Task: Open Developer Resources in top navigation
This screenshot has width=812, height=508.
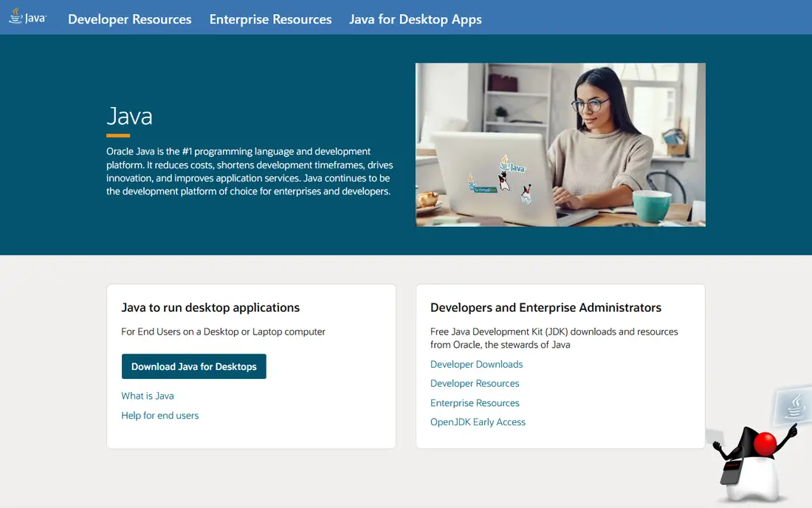Action: [x=129, y=19]
